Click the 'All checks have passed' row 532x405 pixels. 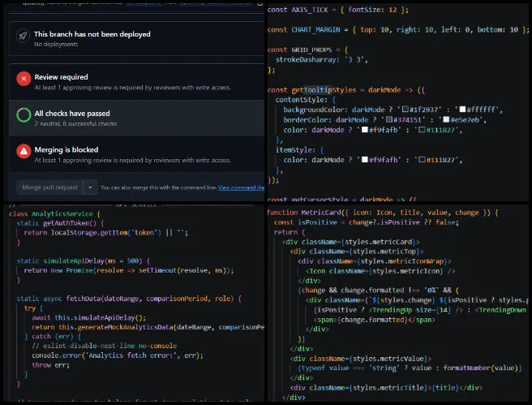tap(137, 118)
